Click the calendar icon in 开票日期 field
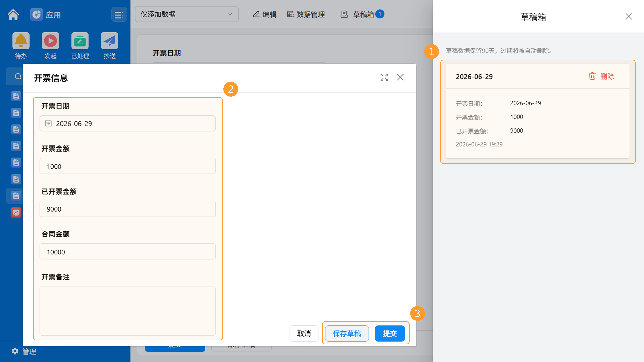This screenshot has height=362, width=644. [48, 123]
